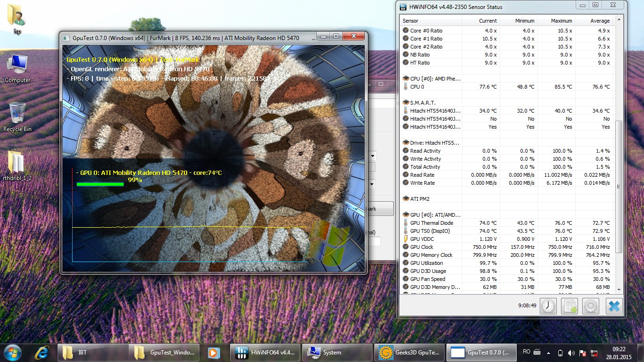Click the round icon beside GPU Clock

405,247
